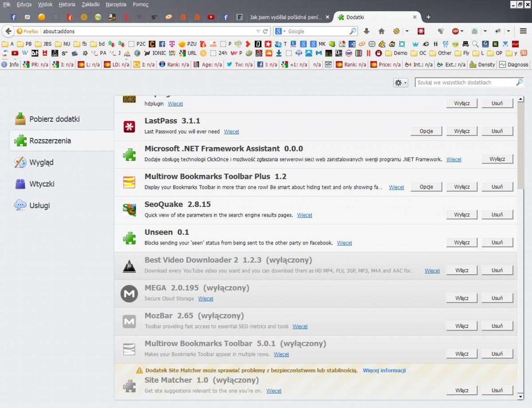This screenshot has height=408, width=532.
Task: Click the extensions list scrollbar thumb
Action: [520, 145]
